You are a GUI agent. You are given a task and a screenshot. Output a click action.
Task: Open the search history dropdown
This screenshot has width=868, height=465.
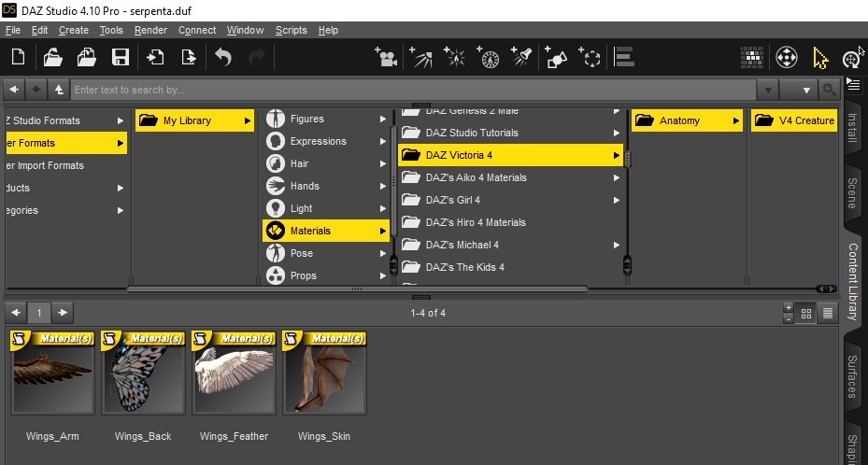point(768,90)
